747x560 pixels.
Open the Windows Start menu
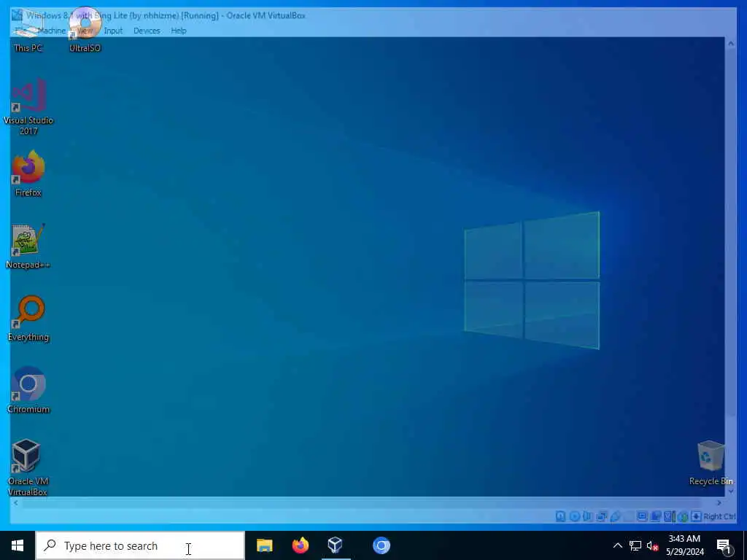(x=18, y=545)
